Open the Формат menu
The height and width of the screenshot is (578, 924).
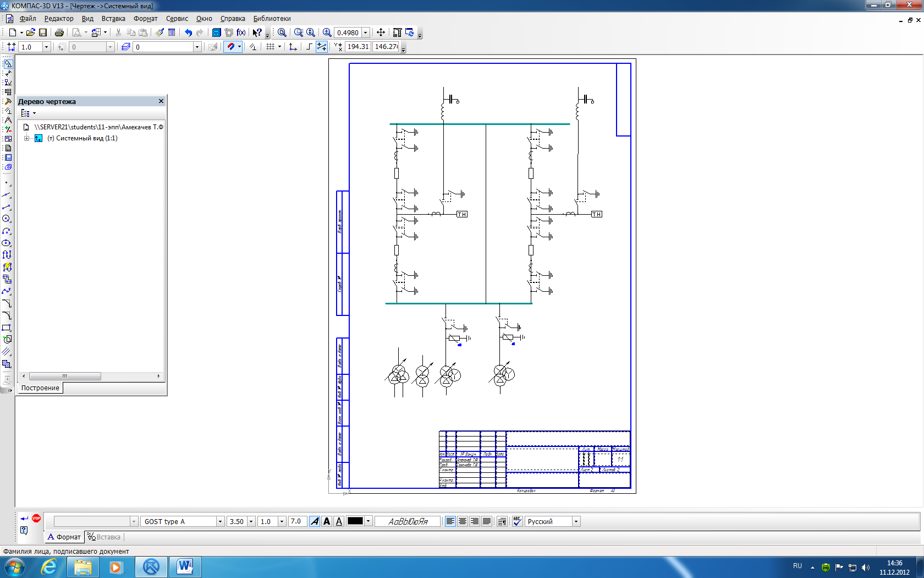[146, 18]
